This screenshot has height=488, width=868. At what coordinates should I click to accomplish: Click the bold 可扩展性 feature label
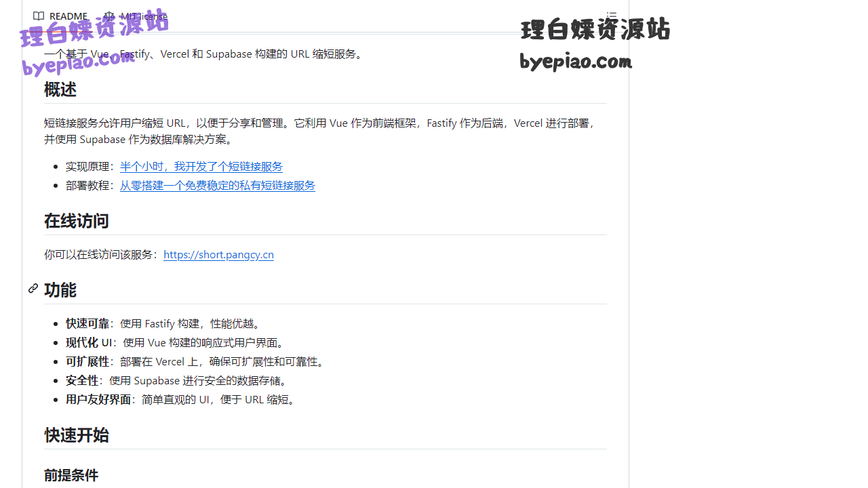coord(87,361)
